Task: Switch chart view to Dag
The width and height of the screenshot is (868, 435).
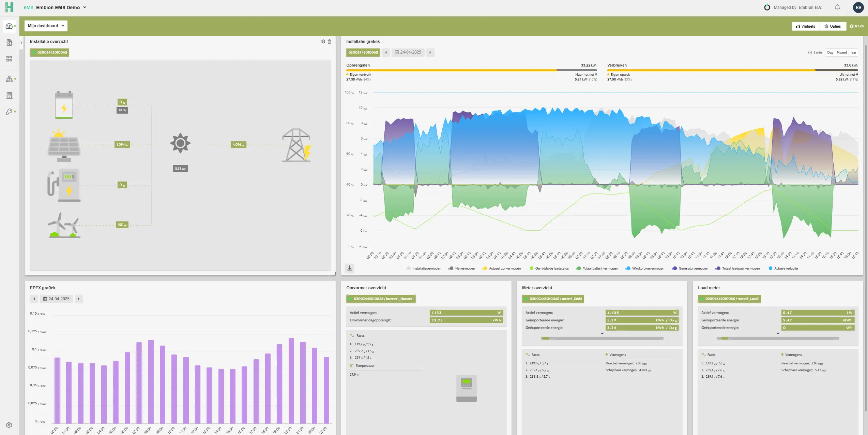Action: [830, 53]
